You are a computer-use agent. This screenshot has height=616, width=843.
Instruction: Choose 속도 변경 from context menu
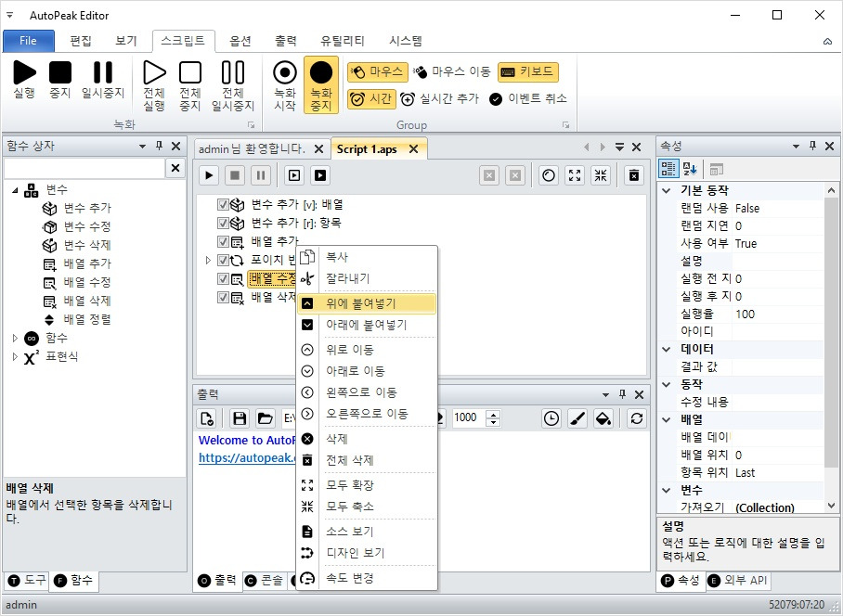click(367, 578)
